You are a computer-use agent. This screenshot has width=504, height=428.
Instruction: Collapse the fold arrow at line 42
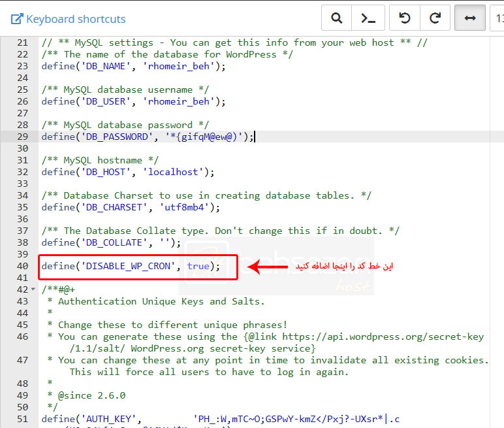pos(33,289)
